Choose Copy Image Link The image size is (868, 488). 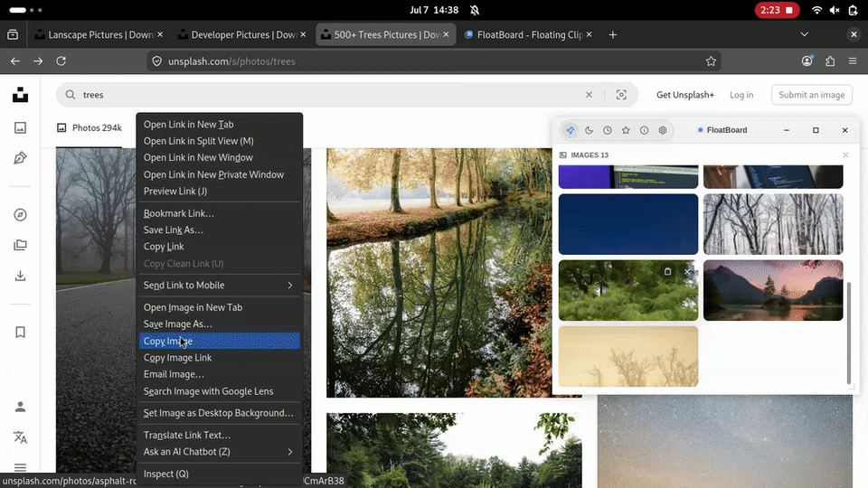pos(219,358)
